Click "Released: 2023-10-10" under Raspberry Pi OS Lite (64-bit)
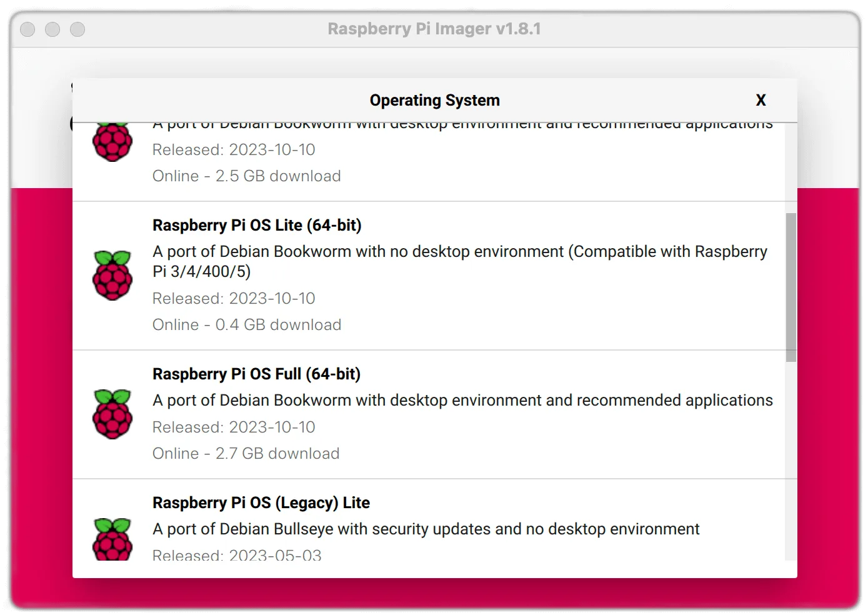Screen dimensions: 868x615 coord(234,298)
